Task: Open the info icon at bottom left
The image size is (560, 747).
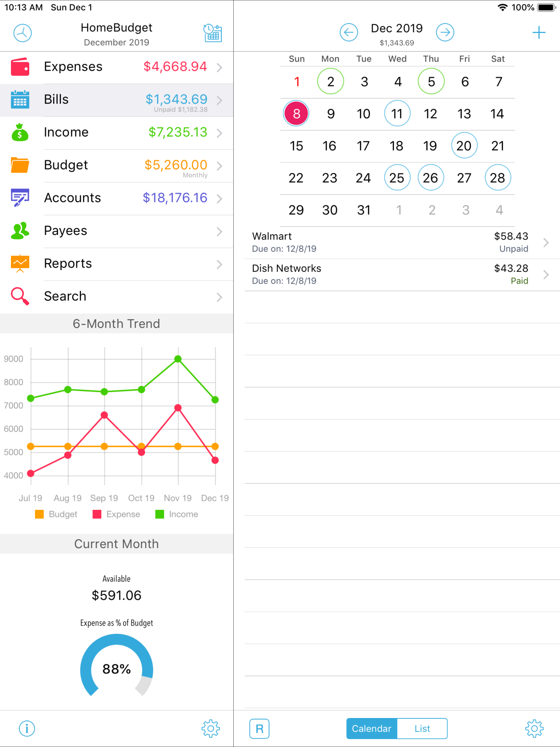Action: (x=27, y=728)
